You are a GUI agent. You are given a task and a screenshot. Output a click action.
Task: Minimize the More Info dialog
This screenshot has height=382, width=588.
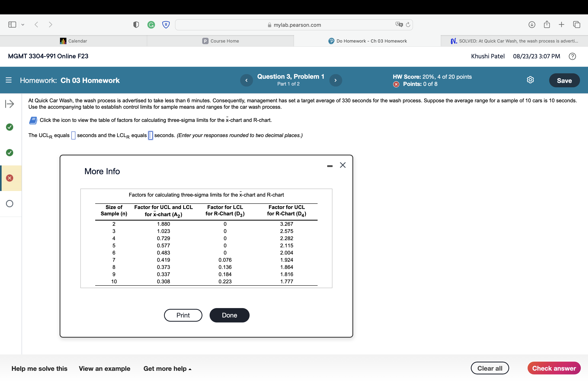(x=330, y=166)
